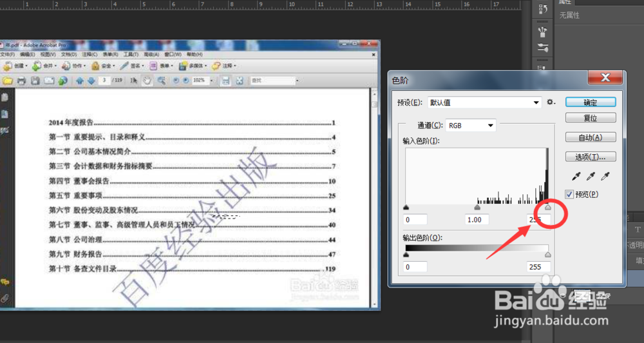Select the gray point eyedropper in Levels
Screen dimensions: 644x343
click(591, 177)
